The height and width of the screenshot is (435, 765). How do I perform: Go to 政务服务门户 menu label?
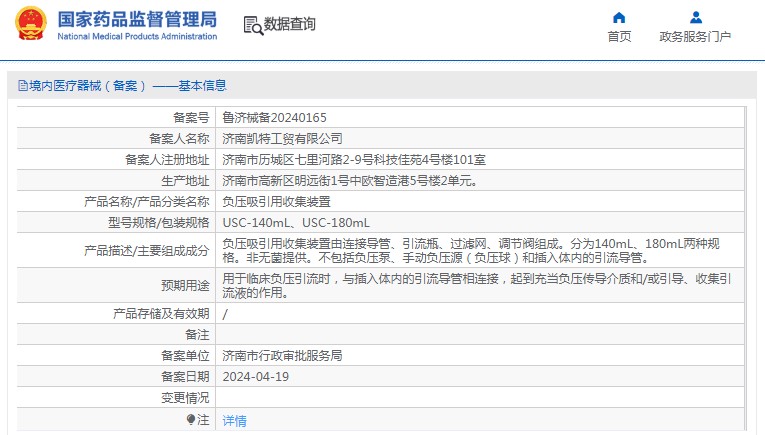pyautogui.click(x=695, y=37)
